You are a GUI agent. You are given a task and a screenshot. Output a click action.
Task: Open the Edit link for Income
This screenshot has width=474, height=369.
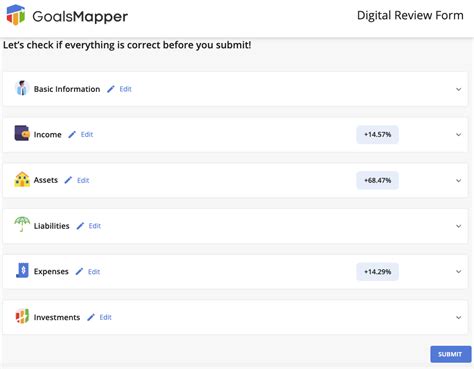pyautogui.click(x=87, y=135)
